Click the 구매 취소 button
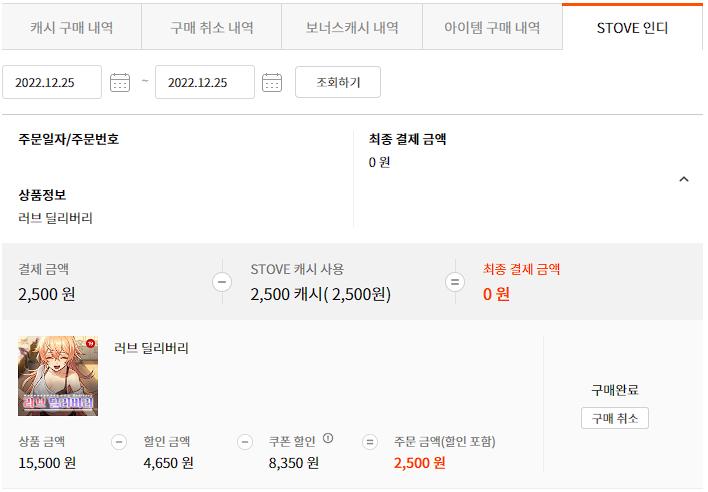 [614, 418]
